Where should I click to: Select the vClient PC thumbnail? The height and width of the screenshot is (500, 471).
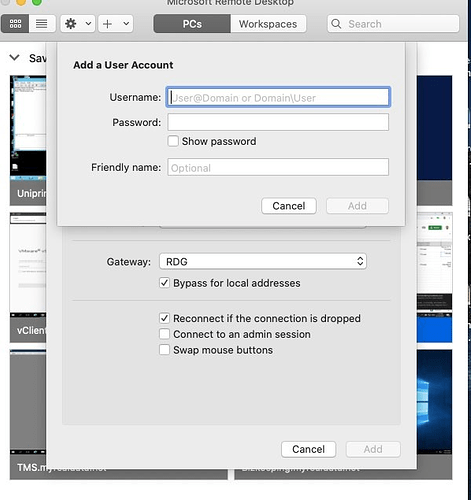coord(28,277)
